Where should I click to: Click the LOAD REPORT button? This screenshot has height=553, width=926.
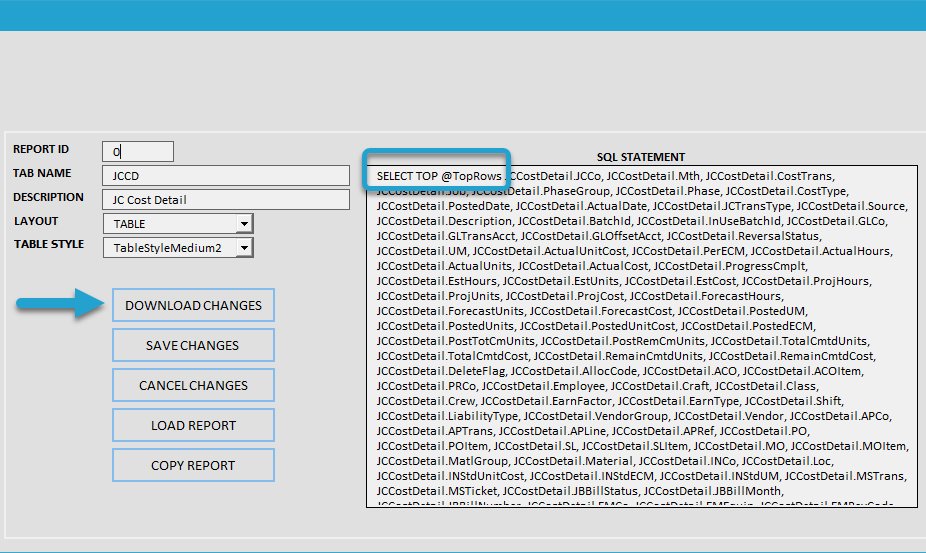click(193, 425)
